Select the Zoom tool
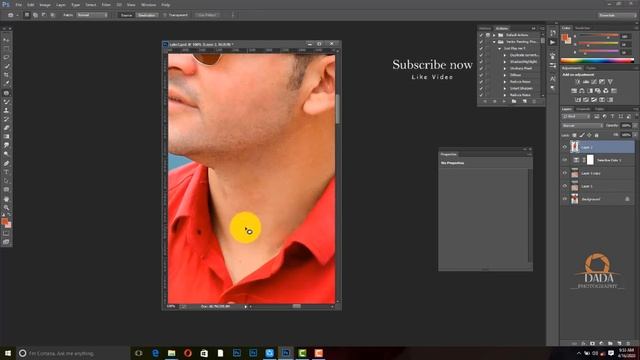This screenshot has height=360, width=640. [6, 207]
